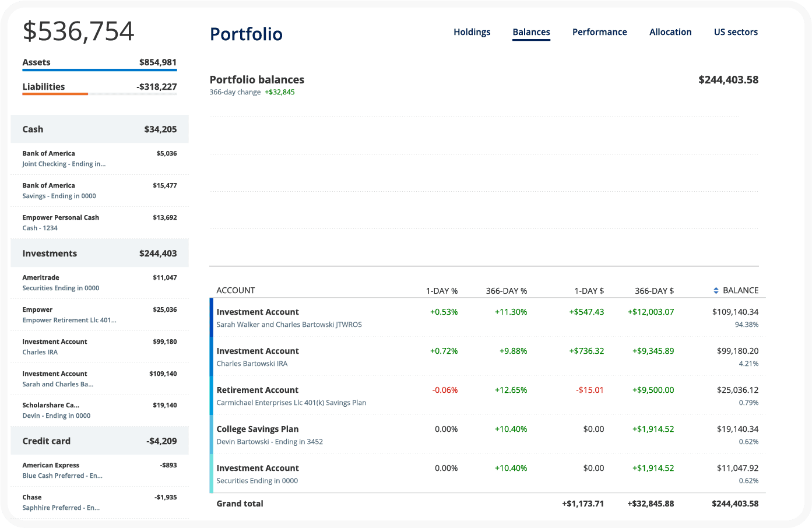Image resolution: width=812 pixels, height=528 pixels.
Task: Open Bank of America Joint Checking account
Action: click(100, 159)
